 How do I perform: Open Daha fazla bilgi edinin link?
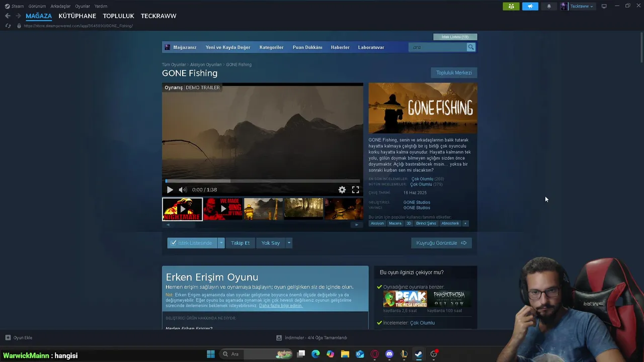click(x=281, y=306)
